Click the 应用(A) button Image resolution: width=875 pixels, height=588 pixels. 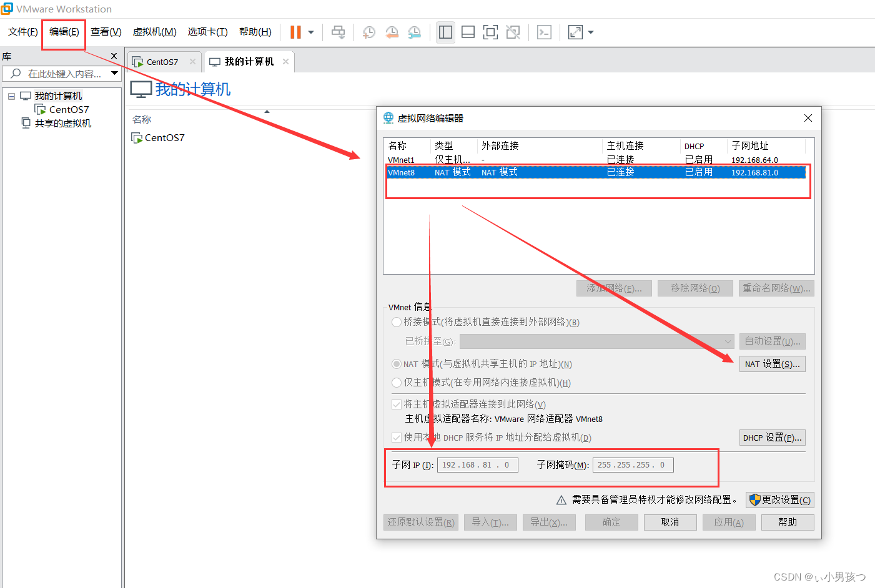(x=729, y=522)
